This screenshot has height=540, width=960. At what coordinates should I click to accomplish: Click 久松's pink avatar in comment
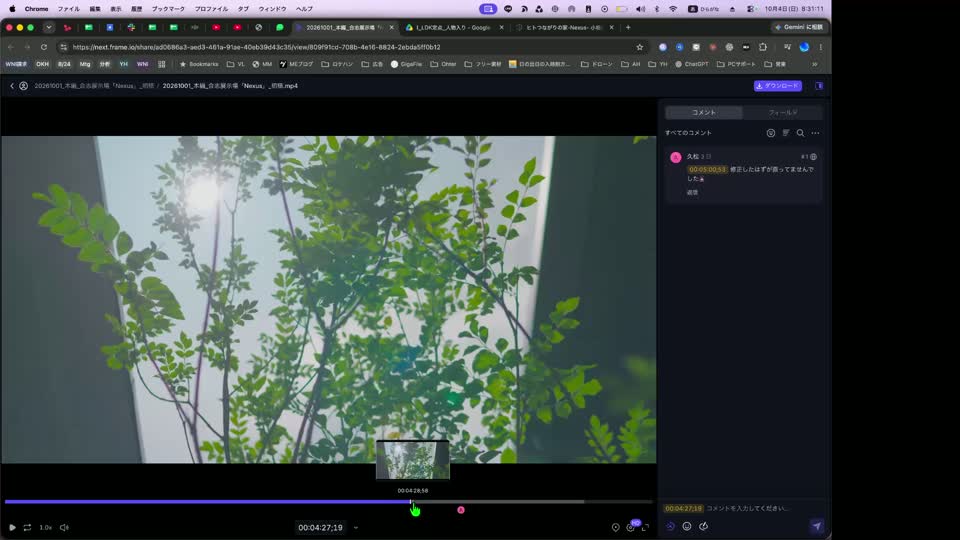676,157
